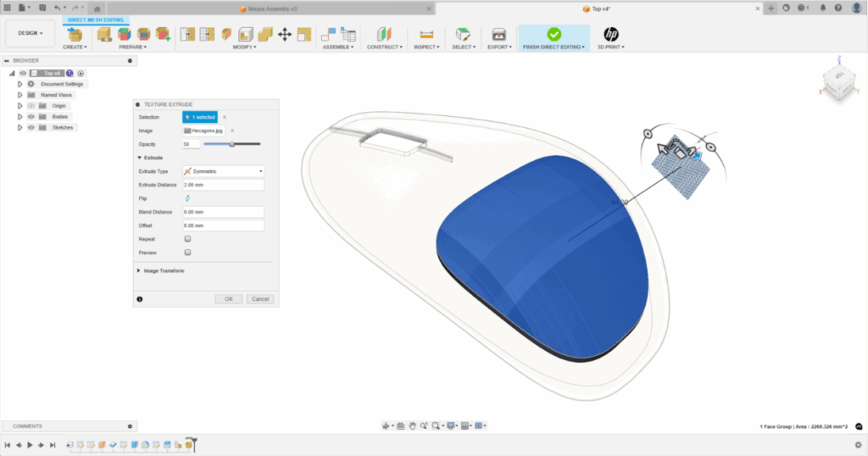Click the Pan hand tool in navigation bar
The image size is (868, 456).
coord(413,425)
